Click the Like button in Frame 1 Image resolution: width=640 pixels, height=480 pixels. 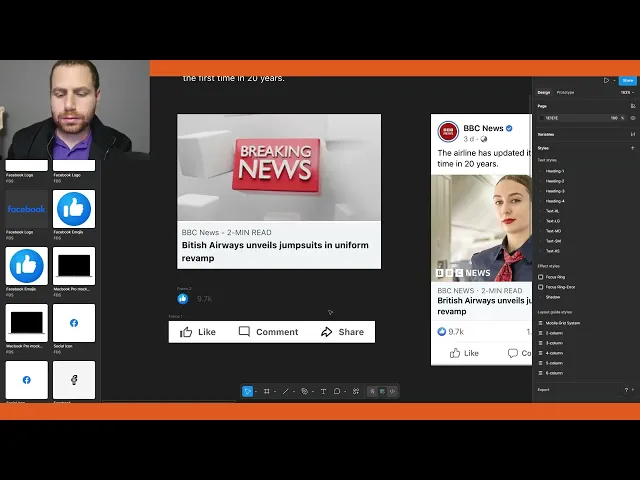pos(198,332)
